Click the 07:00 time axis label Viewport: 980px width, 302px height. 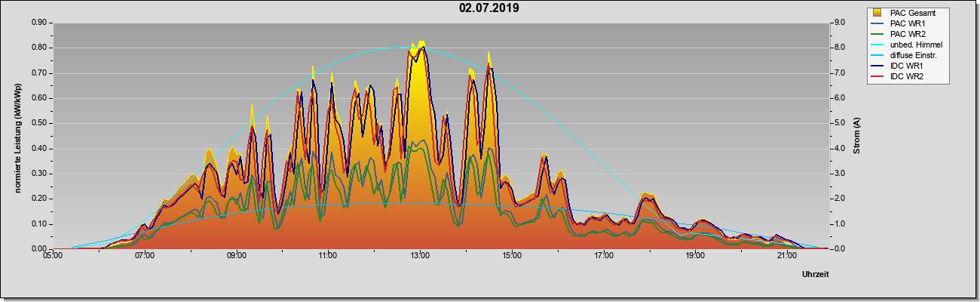(145, 256)
